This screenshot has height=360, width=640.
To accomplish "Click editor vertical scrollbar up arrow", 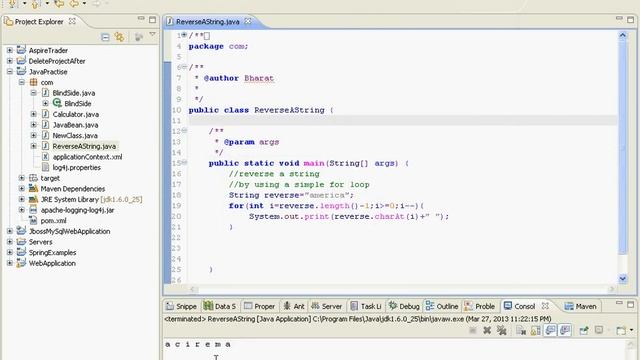I will click(623, 35).
